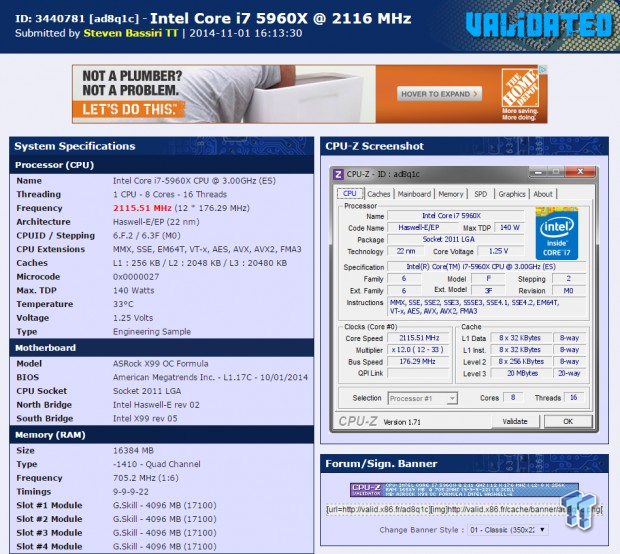Click the Home Depot logo in the ad
The height and width of the screenshot is (554, 620).
pos(520,87)
